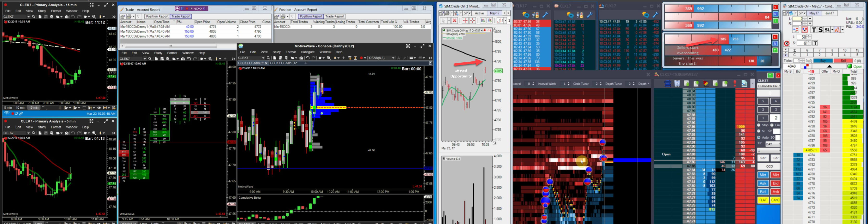Open the Format menu in the 5 min window
This screenshot has width=868, height=224.
click(56, 127)
